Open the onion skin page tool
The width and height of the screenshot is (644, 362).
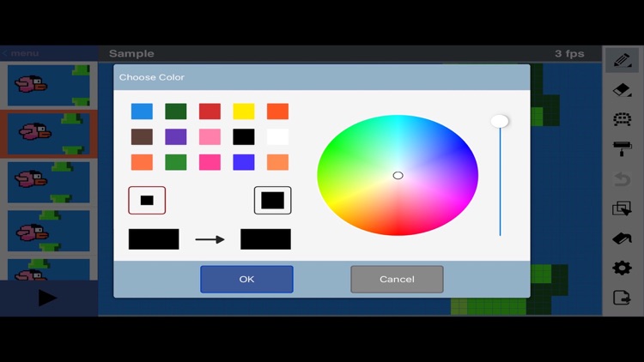[x=622, y=238]
